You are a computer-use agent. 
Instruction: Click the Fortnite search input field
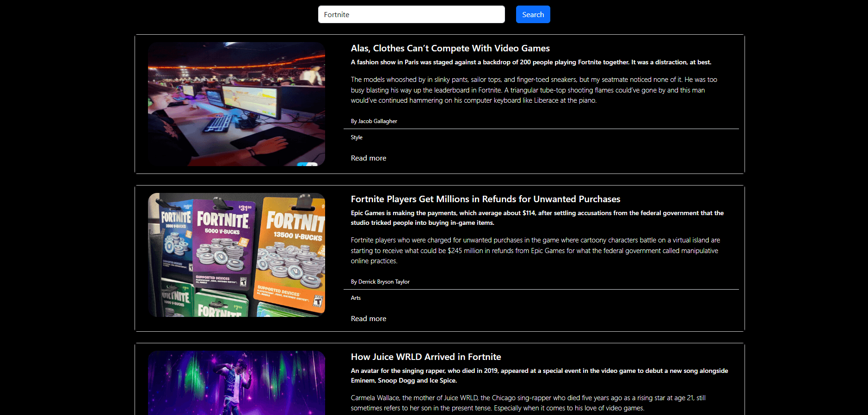411,14
